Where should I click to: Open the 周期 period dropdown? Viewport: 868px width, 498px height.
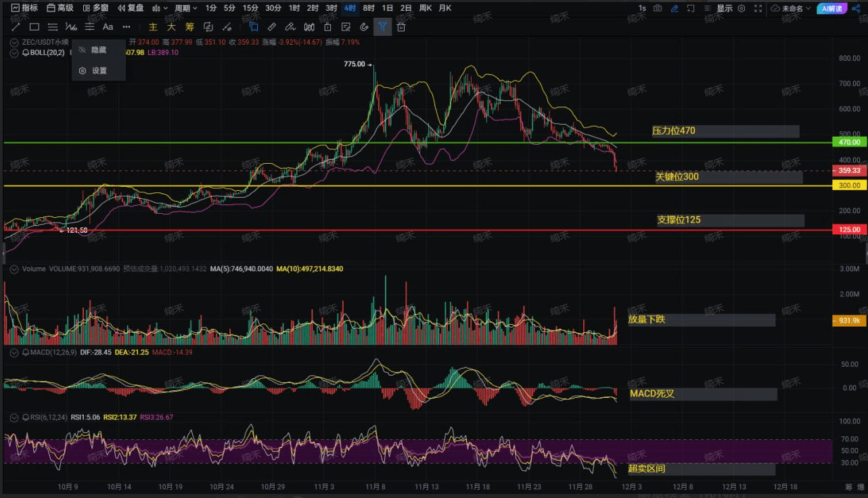coord(185,8)
